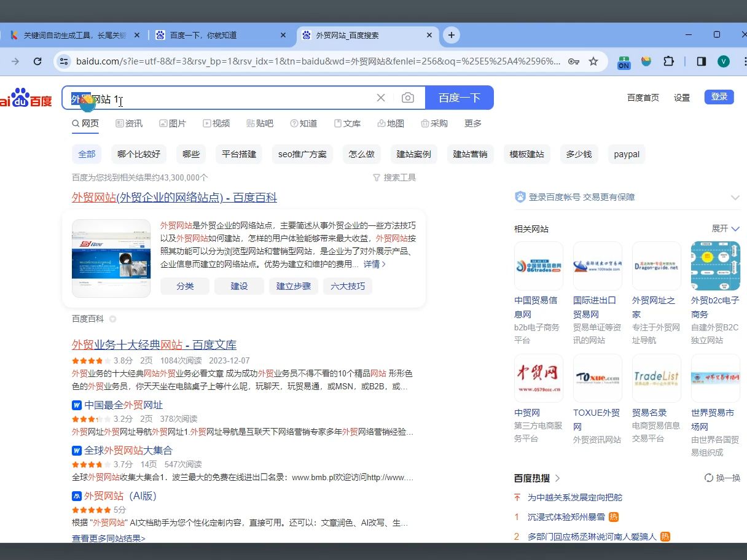Open the green V profile avatar
The height and width of the screenshot is (560, 747).
[724, 61]
